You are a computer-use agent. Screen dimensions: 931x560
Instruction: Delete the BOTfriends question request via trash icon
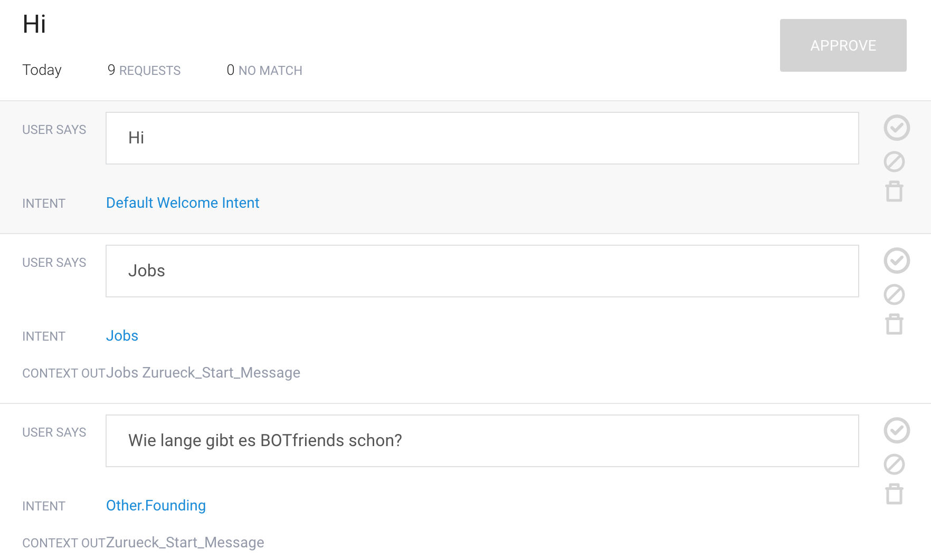894,494
